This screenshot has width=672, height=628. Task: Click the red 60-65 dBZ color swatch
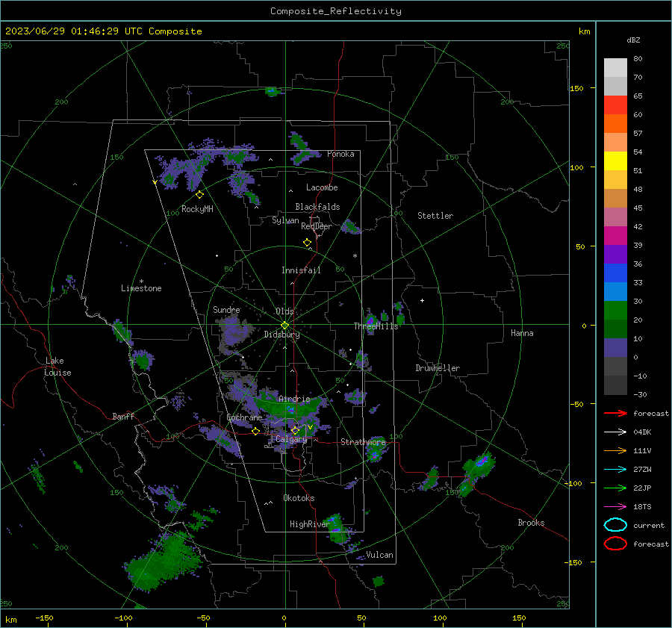[615, 105]
